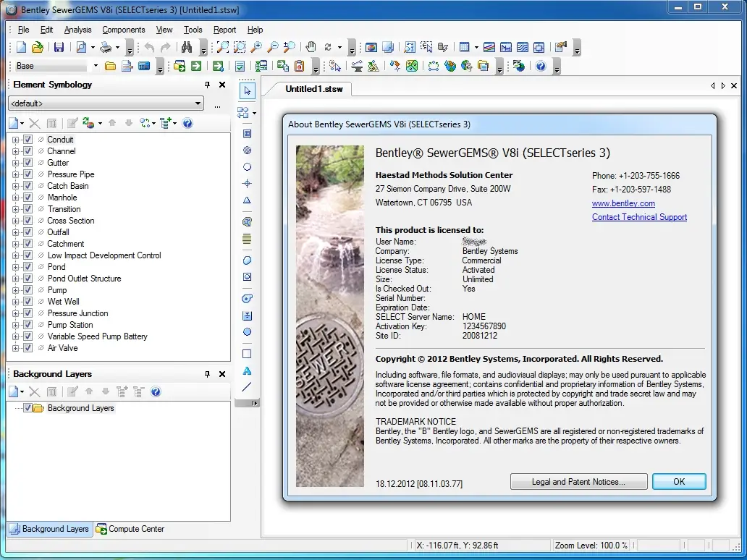Click the Open file folder icon
This screenshot has width=747, height=560.
(38, 48)
